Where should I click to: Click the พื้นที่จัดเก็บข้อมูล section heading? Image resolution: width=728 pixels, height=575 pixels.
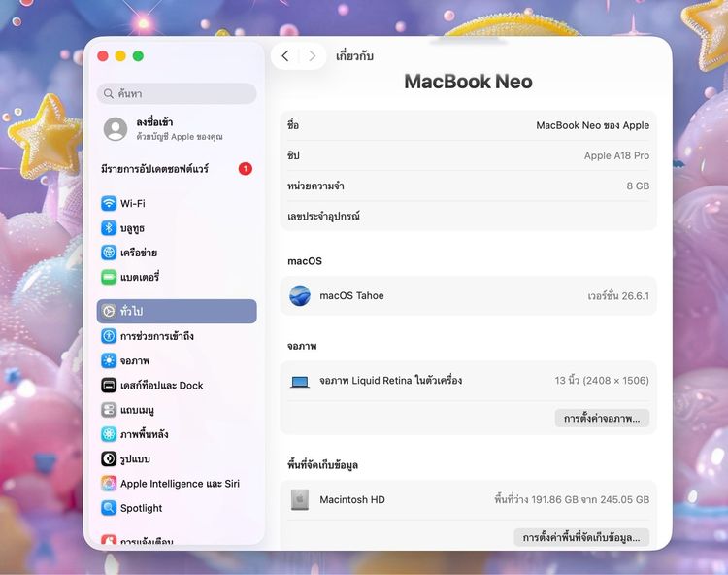[322, 464]
